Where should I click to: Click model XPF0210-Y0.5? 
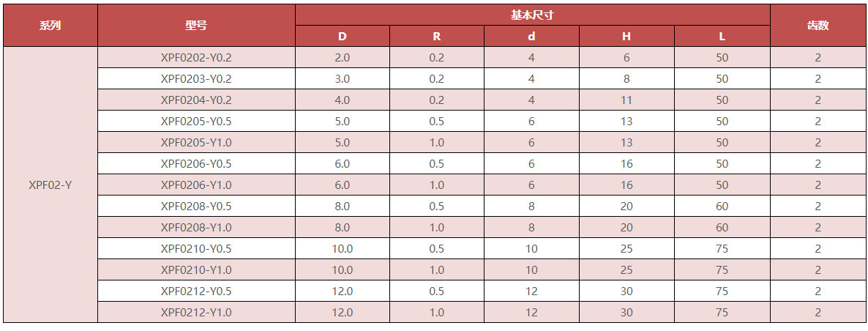(x=196, y=249)
